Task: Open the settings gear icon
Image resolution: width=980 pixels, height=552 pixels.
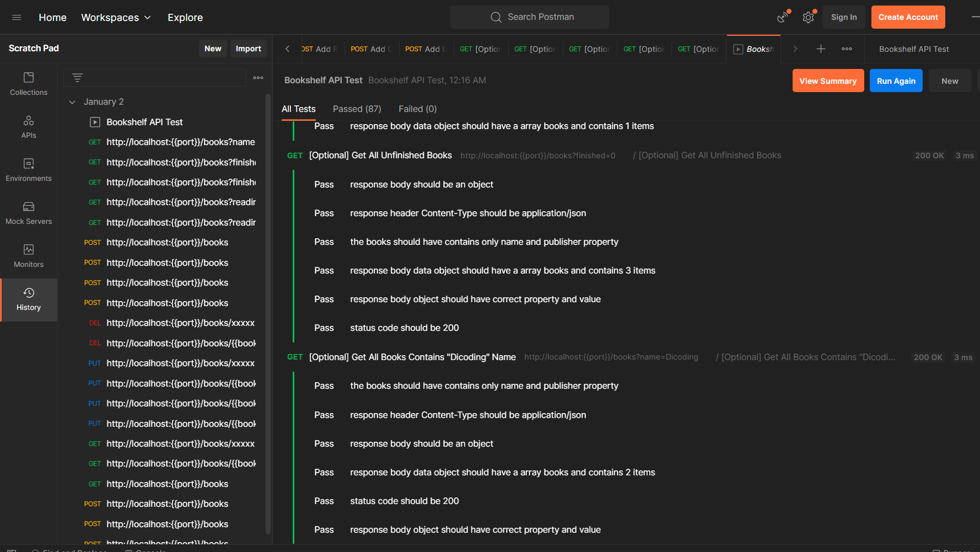Action: click(808, 17)
